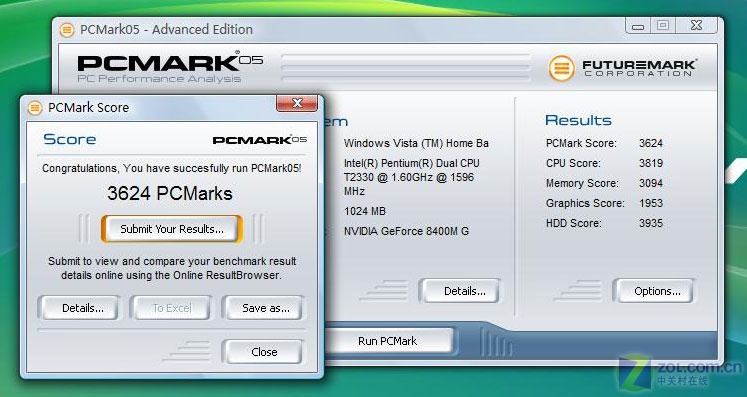Maximize the PCMark05 main window

click(x=663, y=26)
